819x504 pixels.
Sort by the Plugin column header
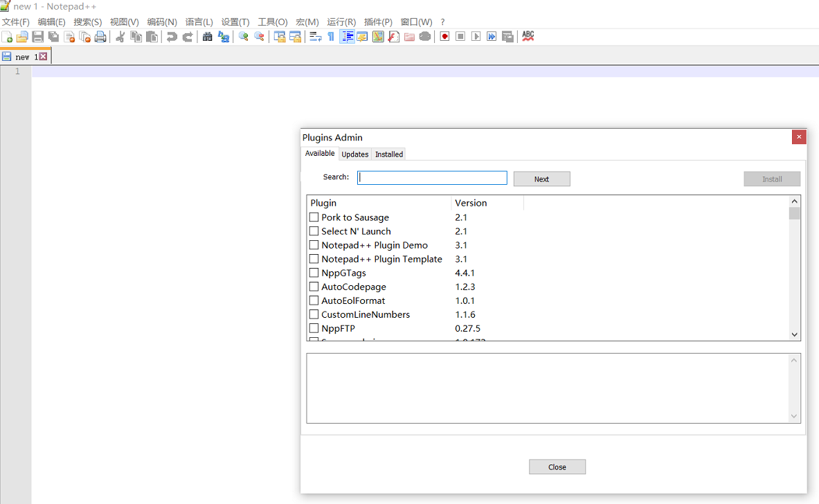[x=379, y=203]
